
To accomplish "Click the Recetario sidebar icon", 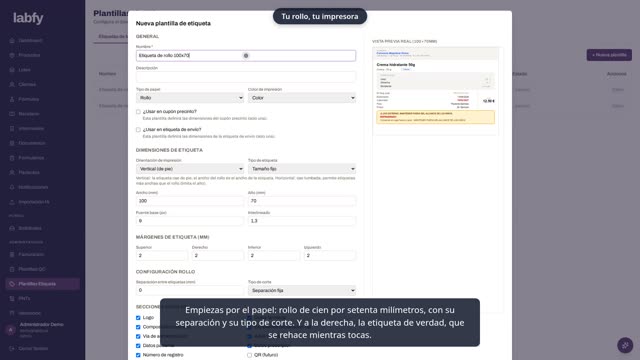I will point(12,114).
